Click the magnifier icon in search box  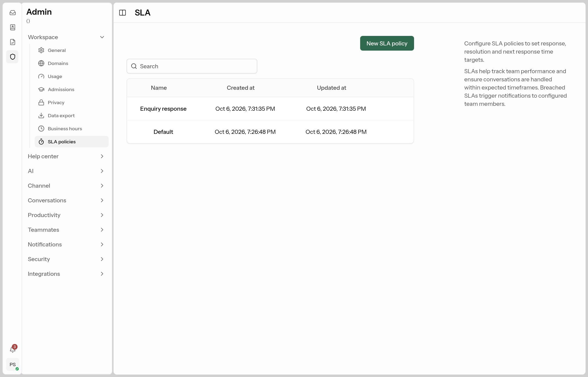click(x=134, y=66)
